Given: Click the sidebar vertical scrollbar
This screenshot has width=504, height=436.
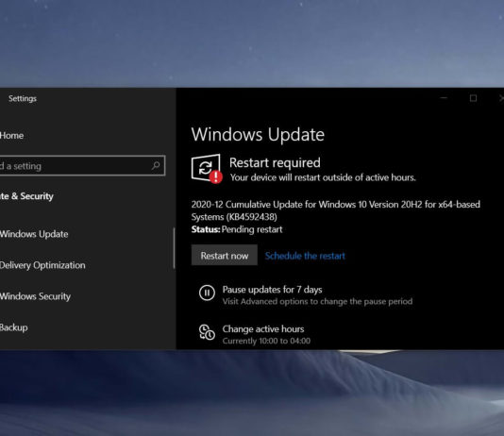Looking at the screenshot, I should coord(174,248).
